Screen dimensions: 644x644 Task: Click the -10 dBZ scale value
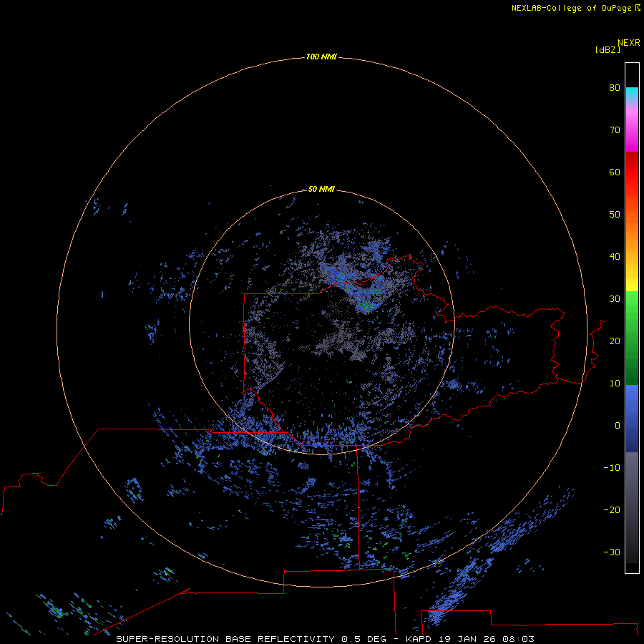pos(612,468)
